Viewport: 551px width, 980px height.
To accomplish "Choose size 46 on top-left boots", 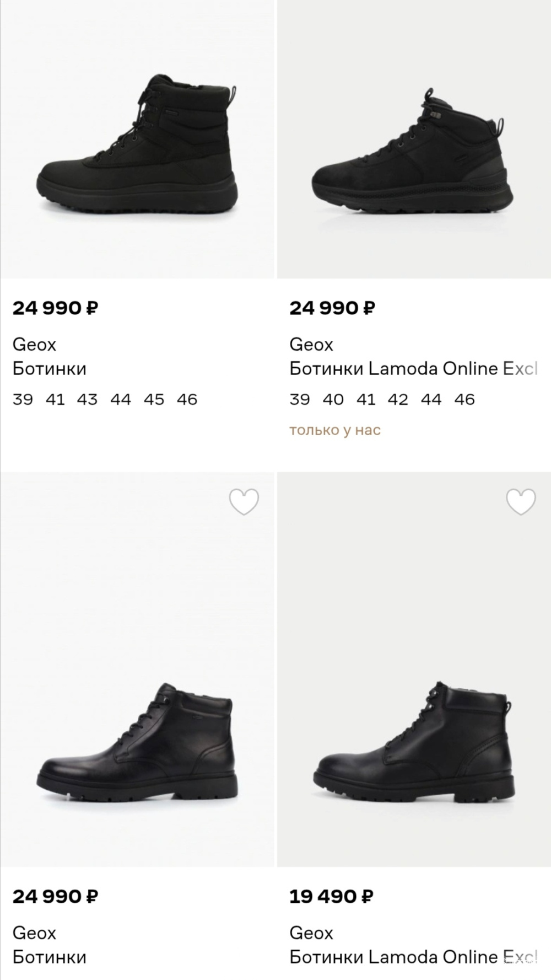I will (x=187, y=399).
